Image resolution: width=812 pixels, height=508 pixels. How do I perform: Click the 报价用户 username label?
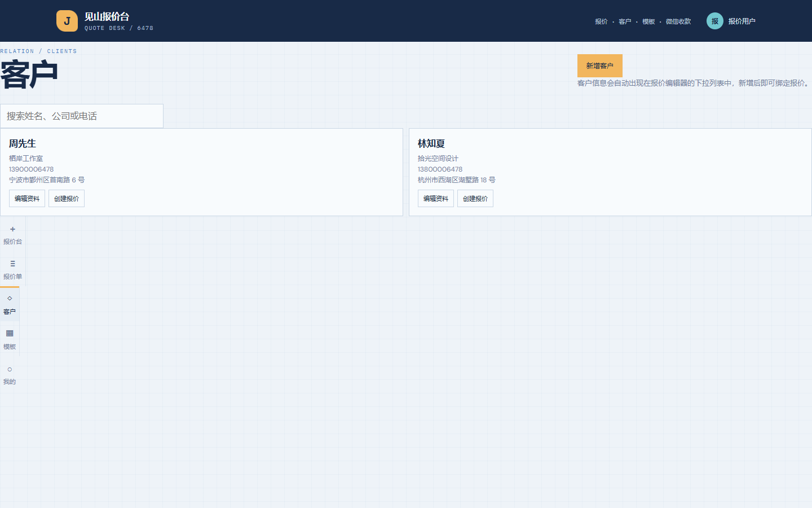click(742, 21)
